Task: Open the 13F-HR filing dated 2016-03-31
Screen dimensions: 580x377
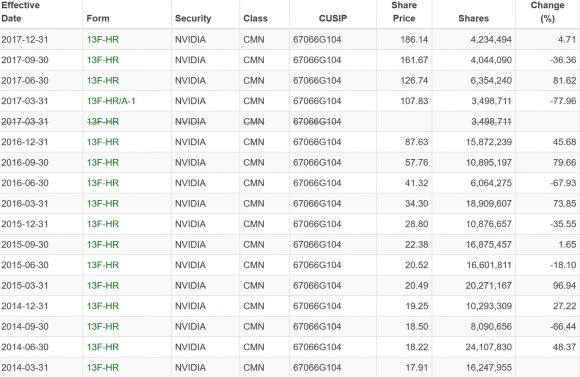Action: pyautogui.click(x=103, y=203)
